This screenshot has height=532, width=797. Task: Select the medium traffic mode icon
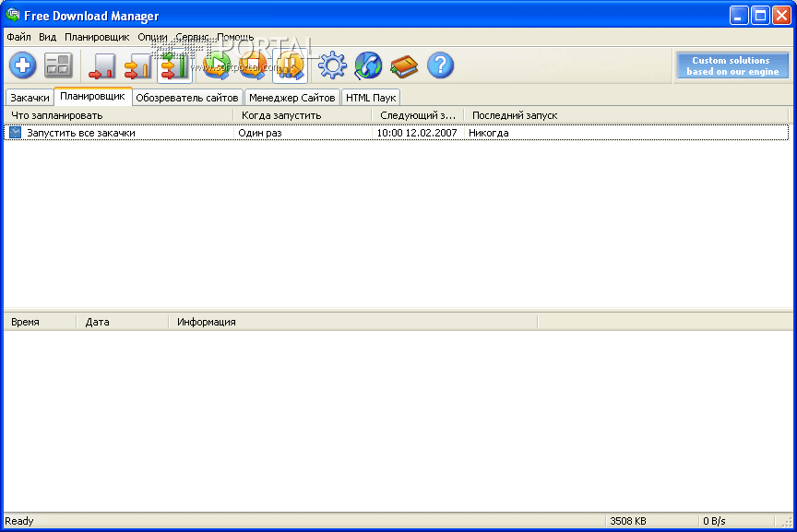coord(137,66)
